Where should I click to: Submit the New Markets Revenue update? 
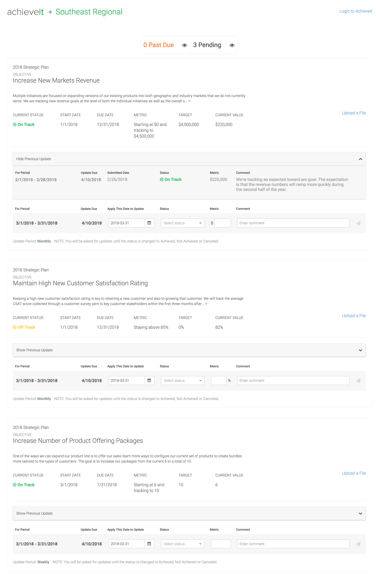358,223
